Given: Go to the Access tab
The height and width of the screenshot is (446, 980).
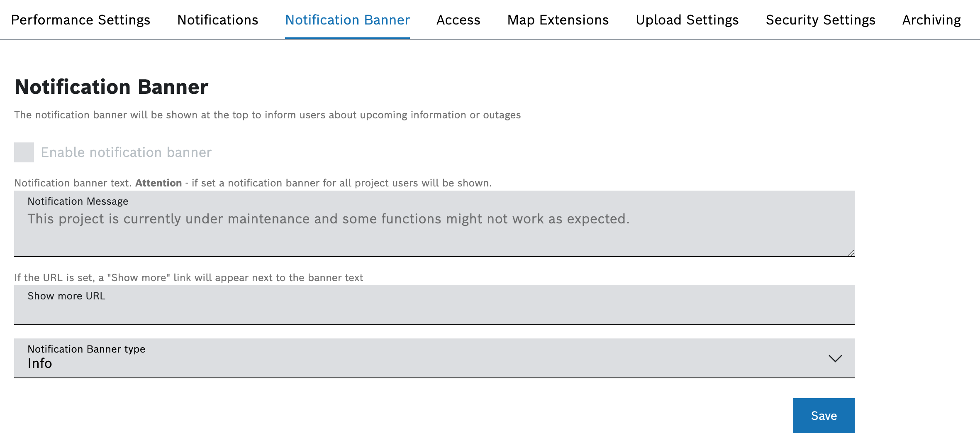Looking at the screenshot, I should click(x=458, y=20).
